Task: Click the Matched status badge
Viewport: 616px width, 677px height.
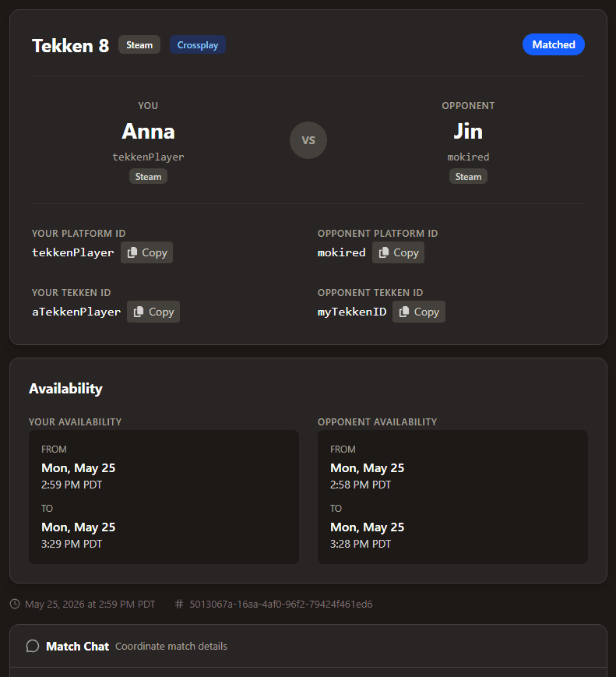Action: tap(554, 44)
